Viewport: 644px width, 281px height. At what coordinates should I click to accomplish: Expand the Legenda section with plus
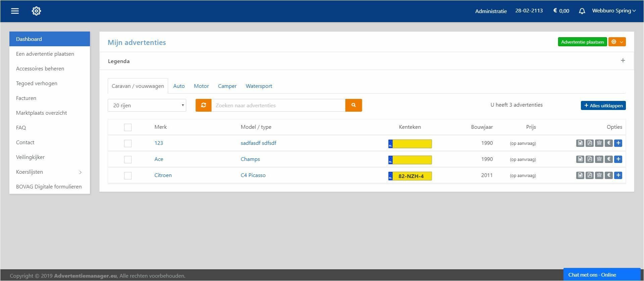[623, 61]
